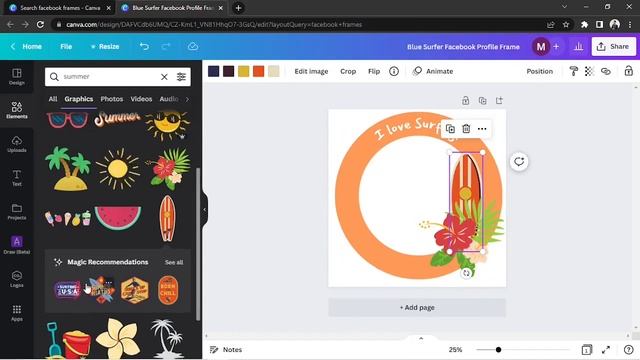Click the zoom slider handle
The height and width of the screenshot is (360, 640).
click(498, 350)
